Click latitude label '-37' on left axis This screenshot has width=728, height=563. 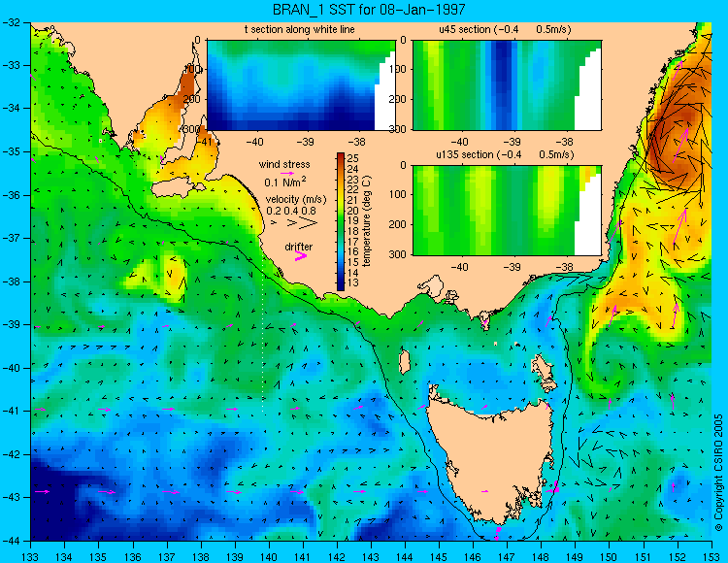(x=11, y=239)
